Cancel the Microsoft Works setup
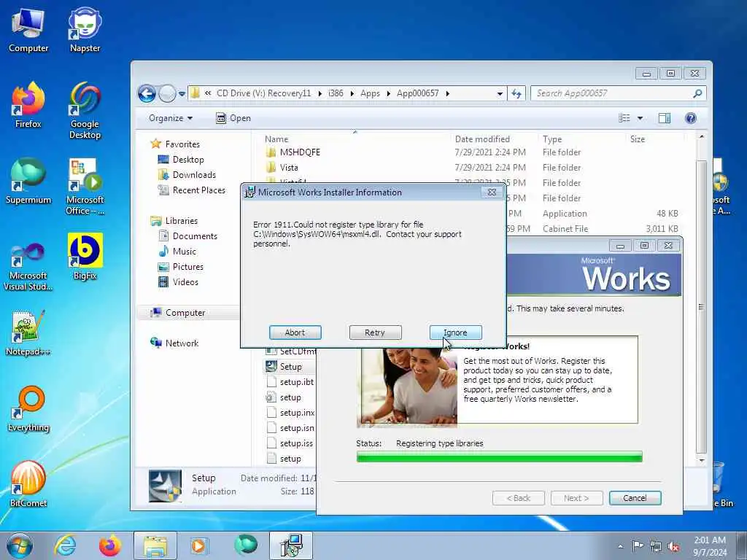Viewport: 747px width, 560px height. [635, 498]
